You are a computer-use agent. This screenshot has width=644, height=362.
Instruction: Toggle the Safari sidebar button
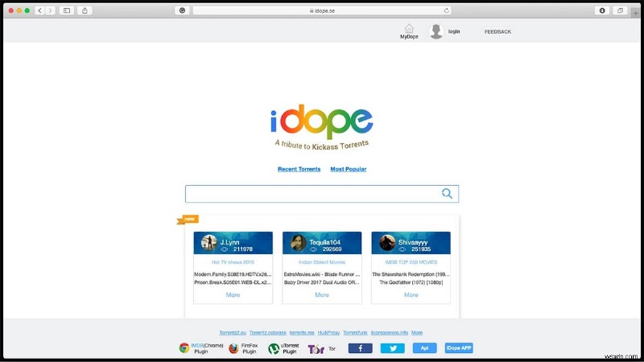point(67,10)
